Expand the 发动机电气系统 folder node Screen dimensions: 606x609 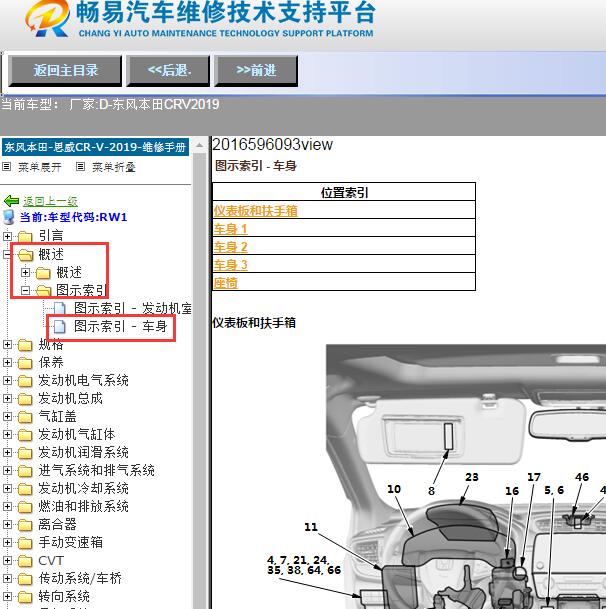(x=7, y=380)
